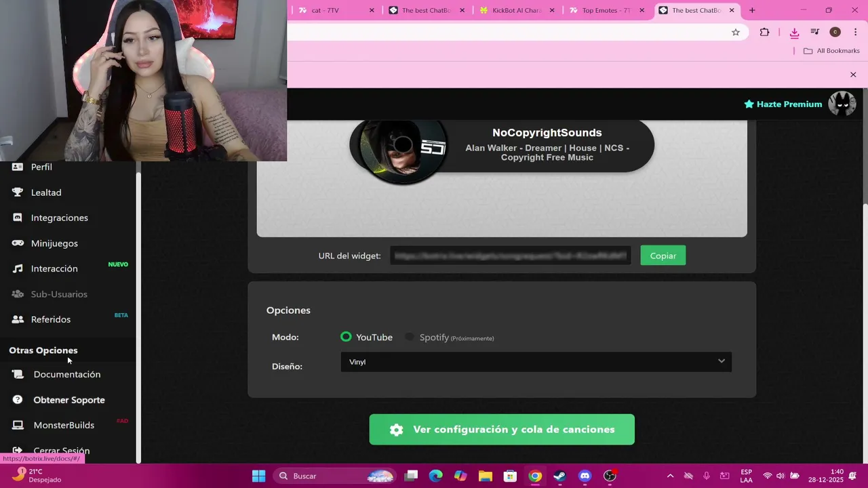Open the user avatar menu beside Hazte Premium
This screenshot has width=868, height=488.
tap(842, 104)
